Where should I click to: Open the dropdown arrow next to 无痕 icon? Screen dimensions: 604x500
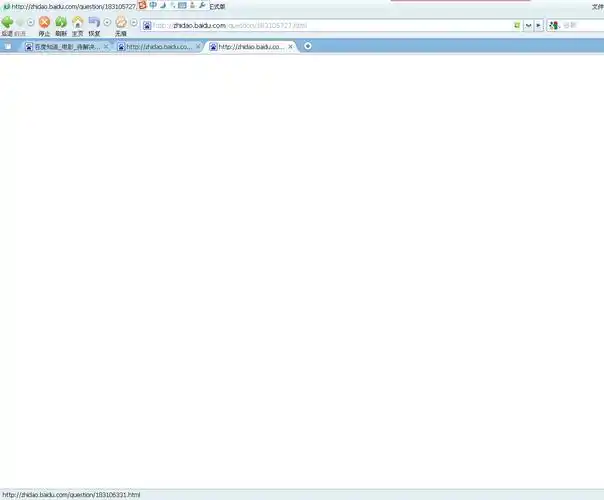[134, 22]
